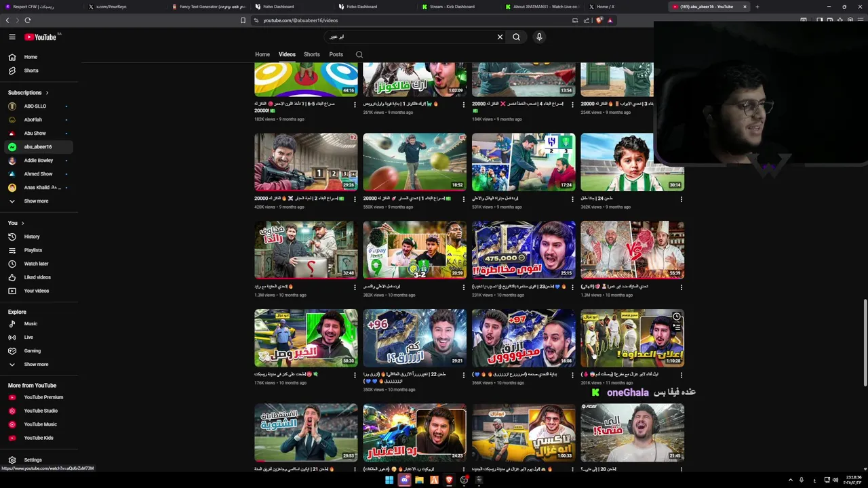Open a new browser tab
The width and height of the screenshot is (868, 488).
coord(757,7)
